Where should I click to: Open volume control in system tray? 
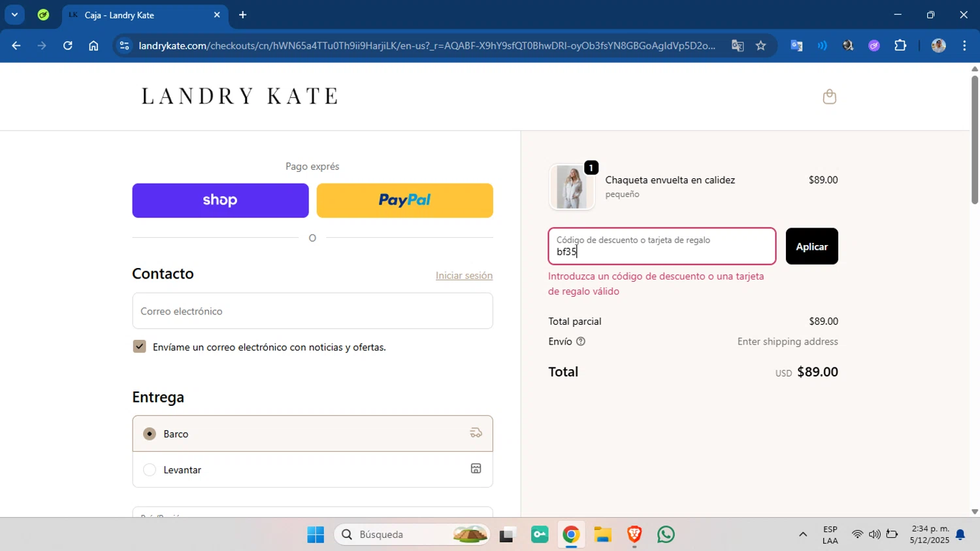coord(874,535)
